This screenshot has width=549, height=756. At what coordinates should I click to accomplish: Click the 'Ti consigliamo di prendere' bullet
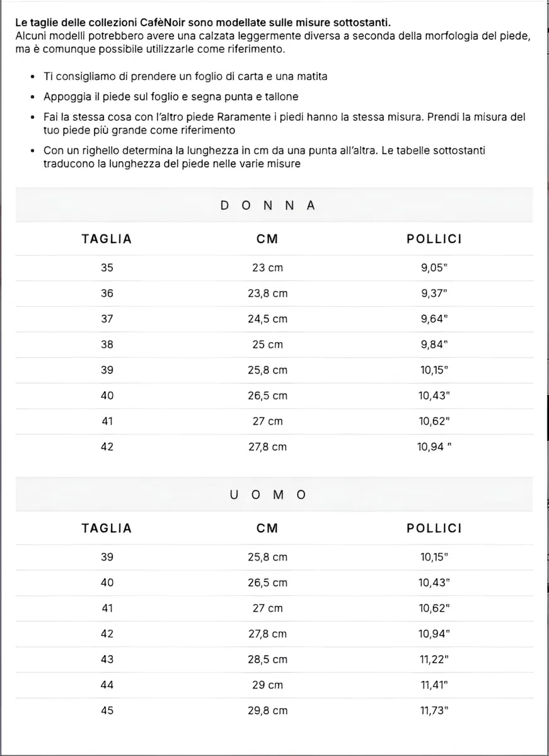click(185, 76)
